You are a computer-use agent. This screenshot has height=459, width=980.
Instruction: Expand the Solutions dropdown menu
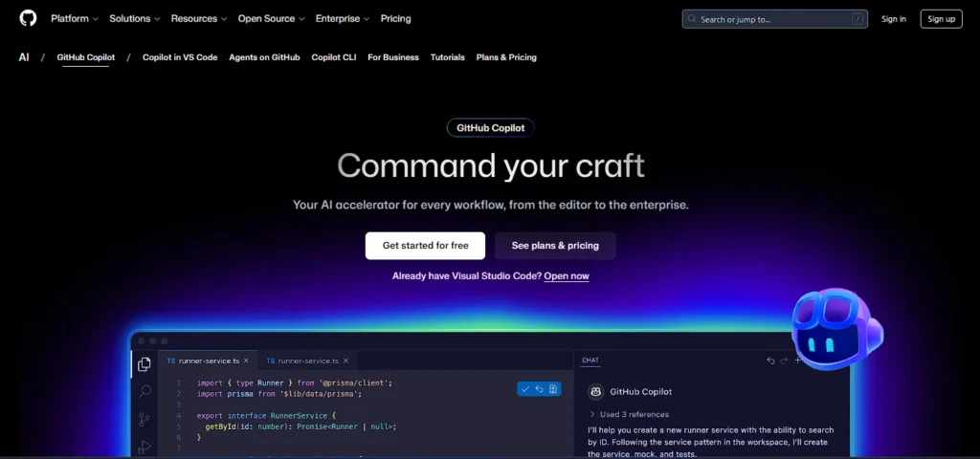click(x=134, y=19)
